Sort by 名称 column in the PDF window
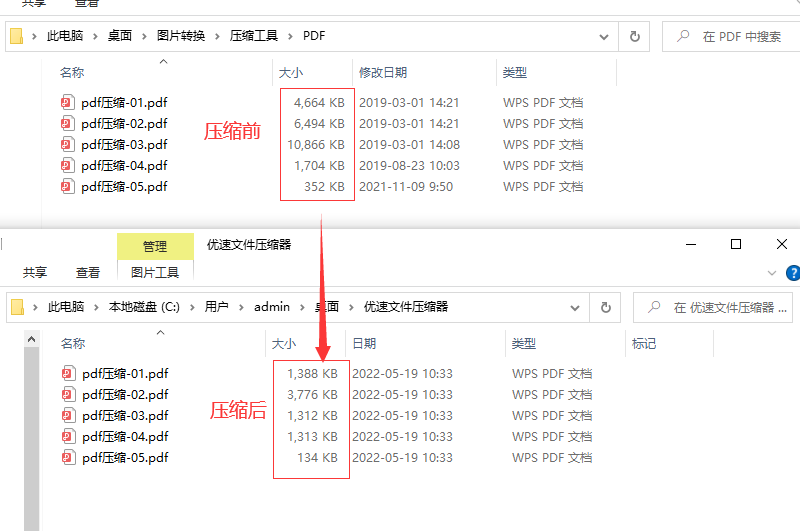The height and width of the screenshot is (531, 800). click(x=72, y=72)
